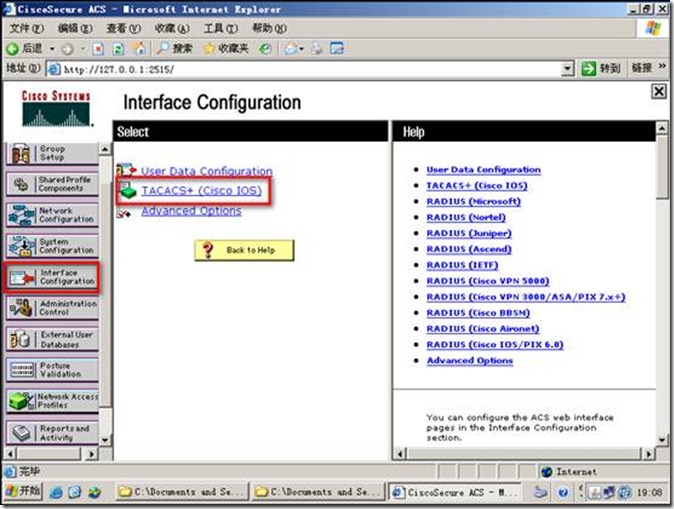Refresh the page in IE toolbar
The width and height of the screenshot is (674, 509).
pyautogui.click(x=118, y=49)
